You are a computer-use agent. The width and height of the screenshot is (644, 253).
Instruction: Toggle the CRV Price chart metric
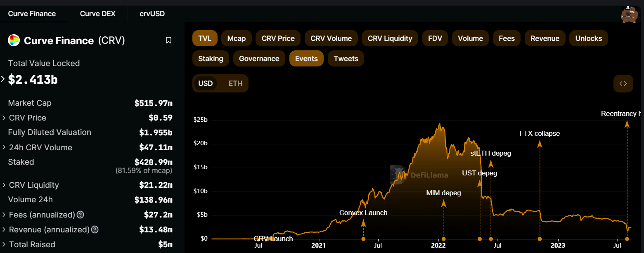278,38
